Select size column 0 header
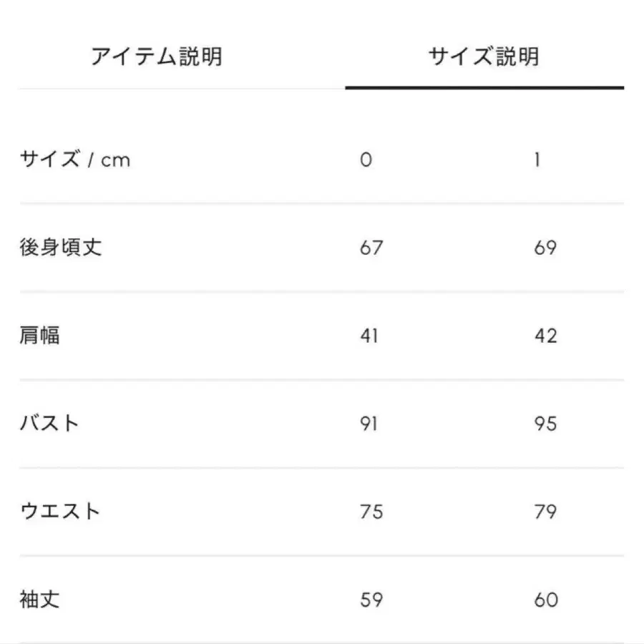644x644 pixels. click(367, 159)
